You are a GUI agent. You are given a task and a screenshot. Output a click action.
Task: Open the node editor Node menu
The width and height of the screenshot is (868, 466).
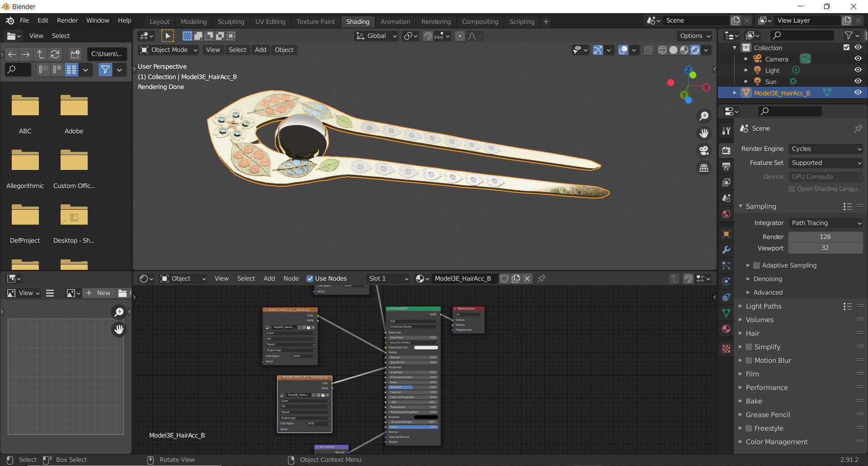coord(291,278)
